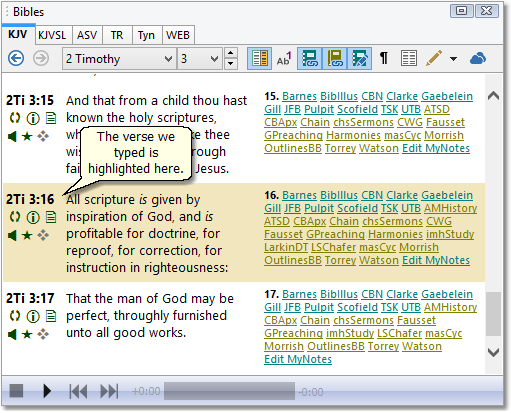Open LarkinDT link for verse 16
Image resolution: width=511 pixels, height=413 pixels.
(286, 247)
